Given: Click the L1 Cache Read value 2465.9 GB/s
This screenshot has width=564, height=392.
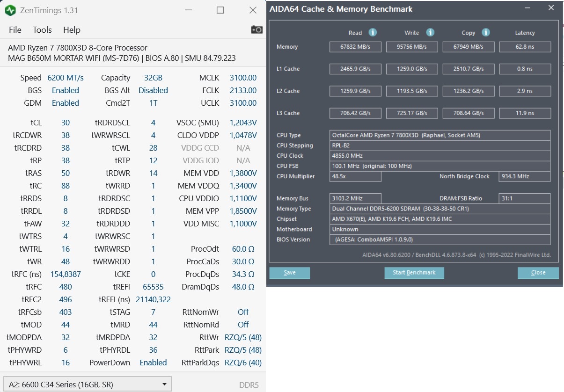Looking at the screenshot, I should 355,69.
